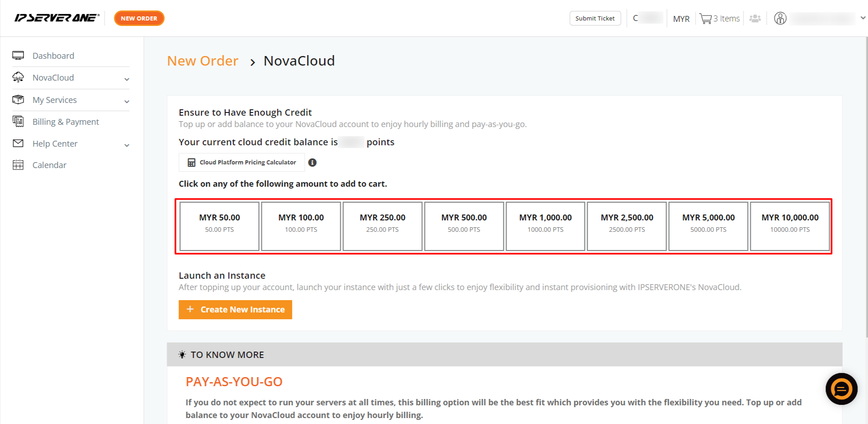The width and height of the screenshot is (868, 424).
Task: Go to Dashboard in the sidebar
Action: (53, 56)
